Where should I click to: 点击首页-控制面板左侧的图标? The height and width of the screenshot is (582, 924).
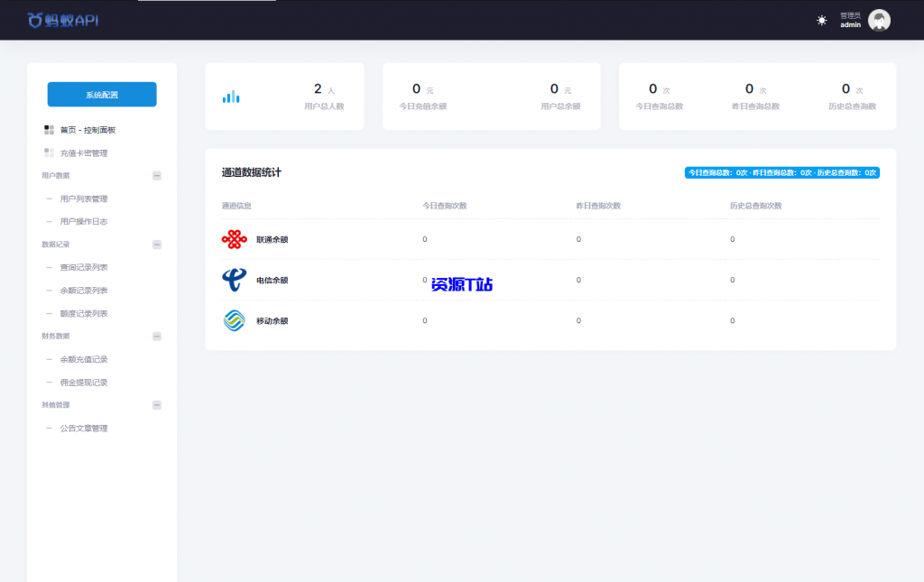(x=47, y=129)
